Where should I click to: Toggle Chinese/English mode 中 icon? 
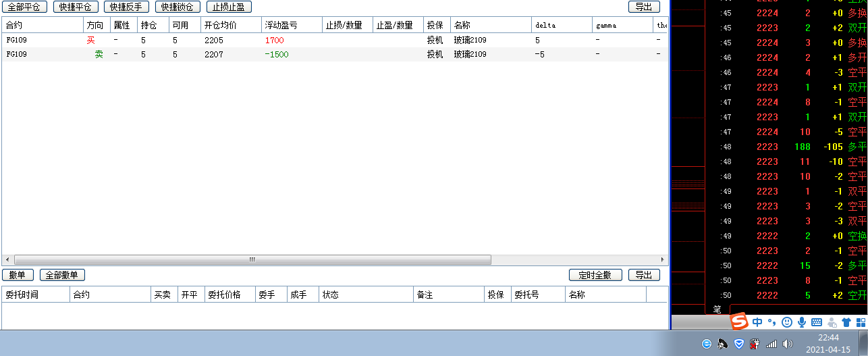pyautogui.click(x=757, y=322)
